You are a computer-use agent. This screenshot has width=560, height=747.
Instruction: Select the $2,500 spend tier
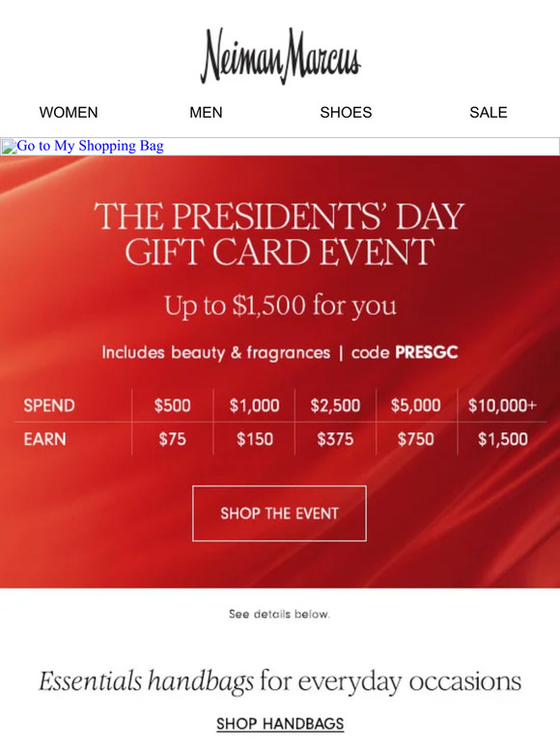pyautogui.click(x=336, y=405)
